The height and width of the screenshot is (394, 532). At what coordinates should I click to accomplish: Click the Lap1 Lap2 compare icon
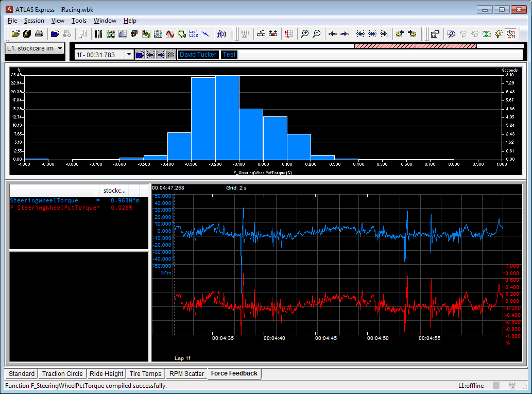coord(194,33)
